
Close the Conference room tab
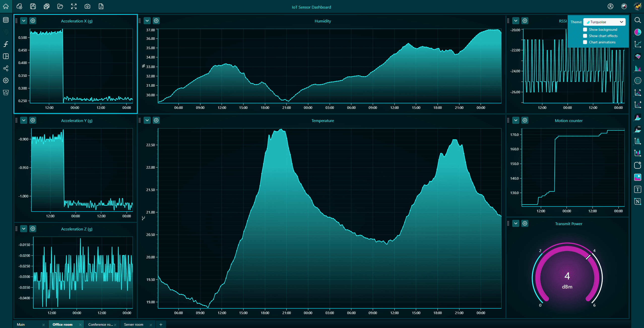[x=115, y=325]
